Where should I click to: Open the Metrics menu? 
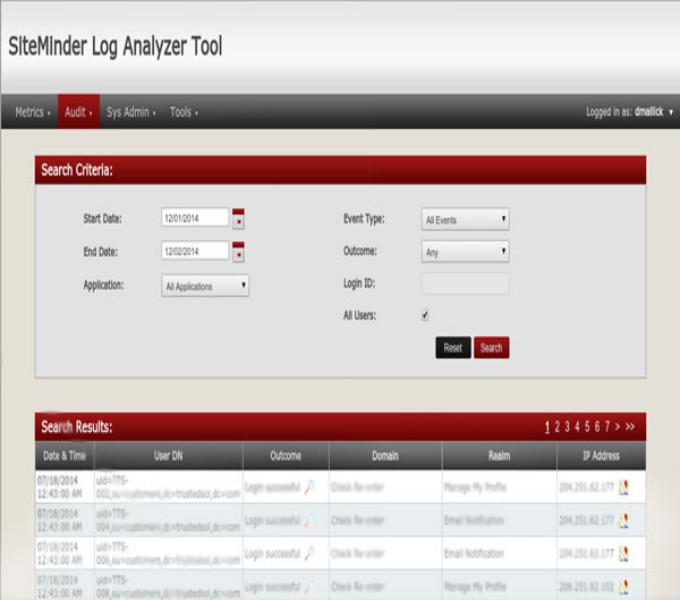(x=32, y=112)
